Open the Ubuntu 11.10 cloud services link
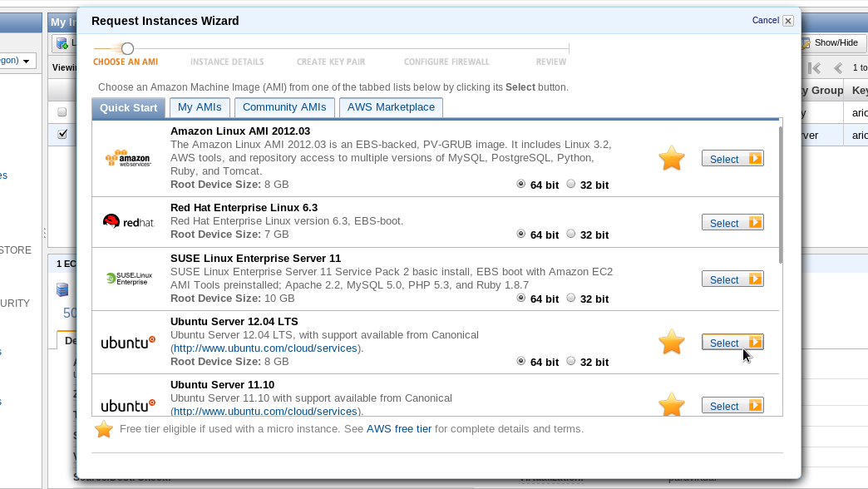 click(265, 412)
